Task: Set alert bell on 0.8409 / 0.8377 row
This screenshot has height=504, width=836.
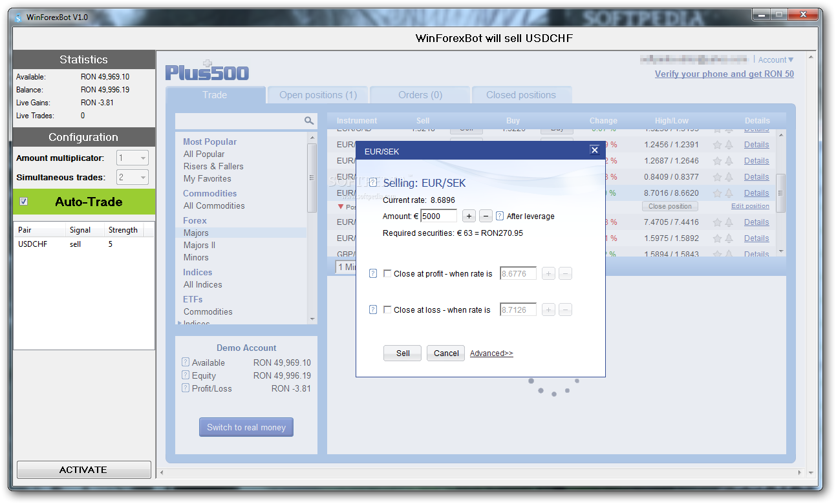Action: (729, 177)
